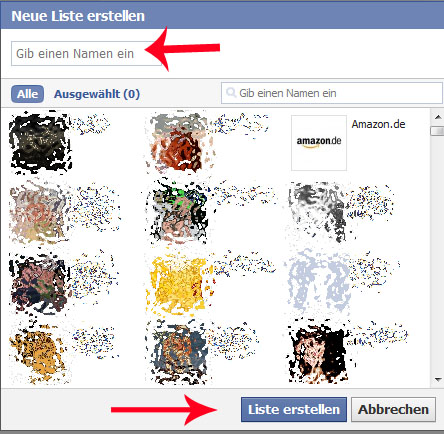Select the Alle filter tab
The width and height of the screenshot is (444, 434).
[x=27, y=94]
